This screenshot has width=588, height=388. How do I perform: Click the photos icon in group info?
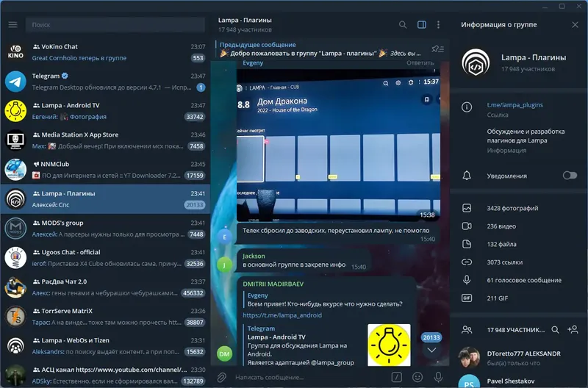pyautogui.click(x=467, y=208)
